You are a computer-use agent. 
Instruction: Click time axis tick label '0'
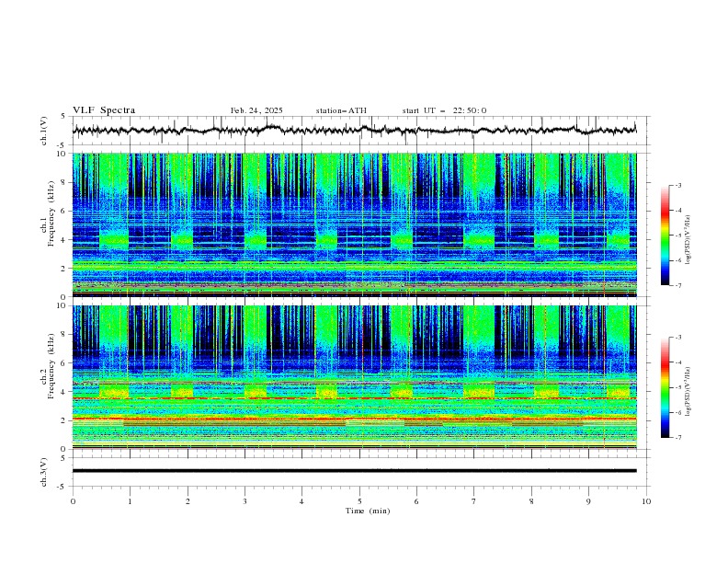(x=73, y=501)
